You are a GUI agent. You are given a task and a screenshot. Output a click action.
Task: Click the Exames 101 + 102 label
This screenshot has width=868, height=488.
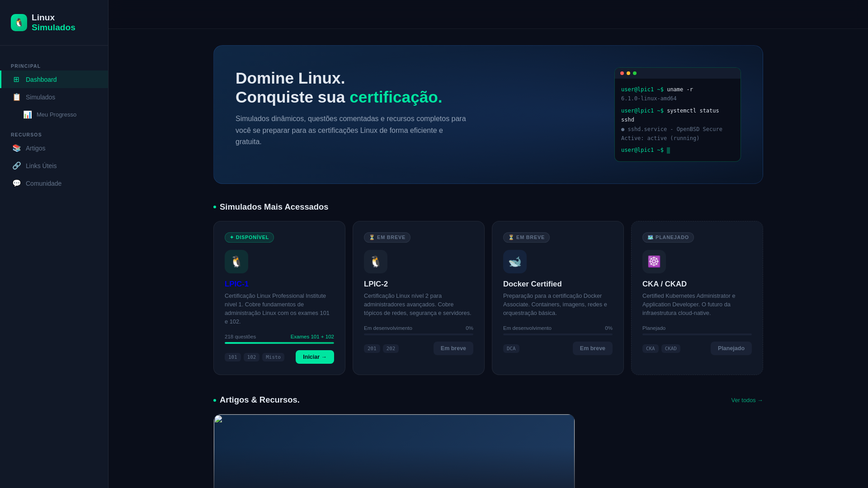(312, 337)
